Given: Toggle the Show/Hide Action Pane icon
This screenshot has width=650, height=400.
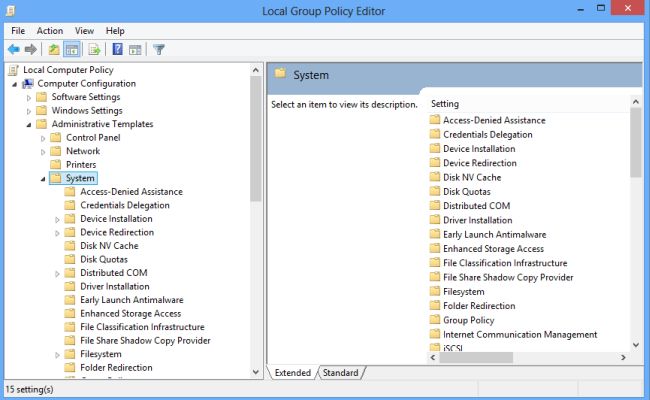Looking at the screenshot, I should tap(135, 50).
